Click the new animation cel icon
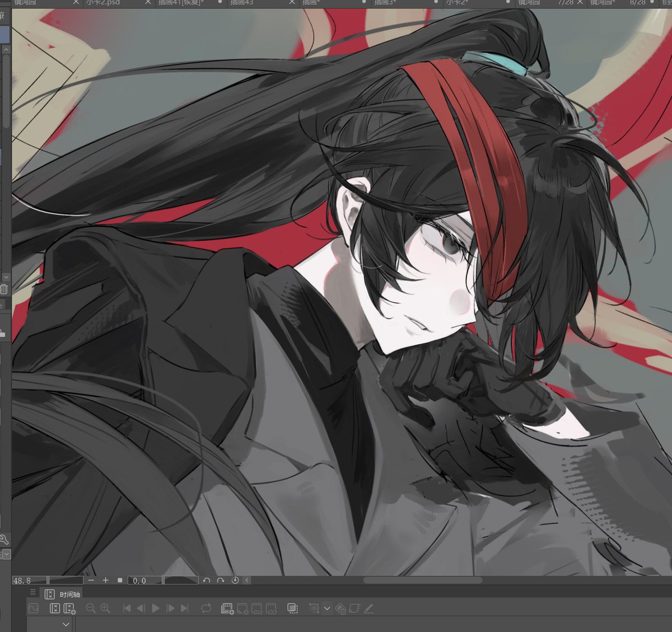 pyautogui.click(x=227, y=608)
